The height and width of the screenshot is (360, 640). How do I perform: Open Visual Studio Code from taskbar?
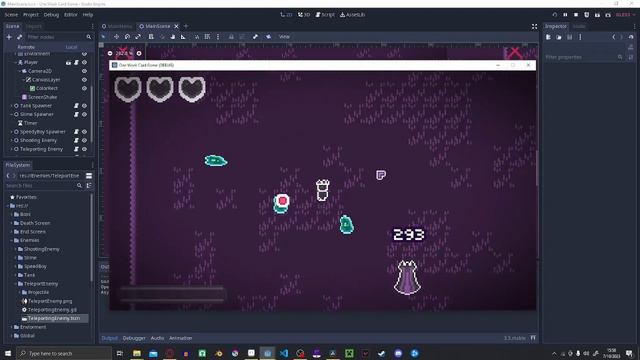pyautogui.click(x=284, y=353)
